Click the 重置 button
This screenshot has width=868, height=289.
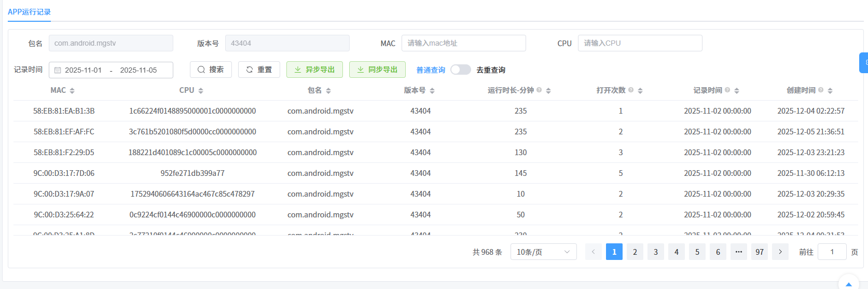click(x=259, y=70)
